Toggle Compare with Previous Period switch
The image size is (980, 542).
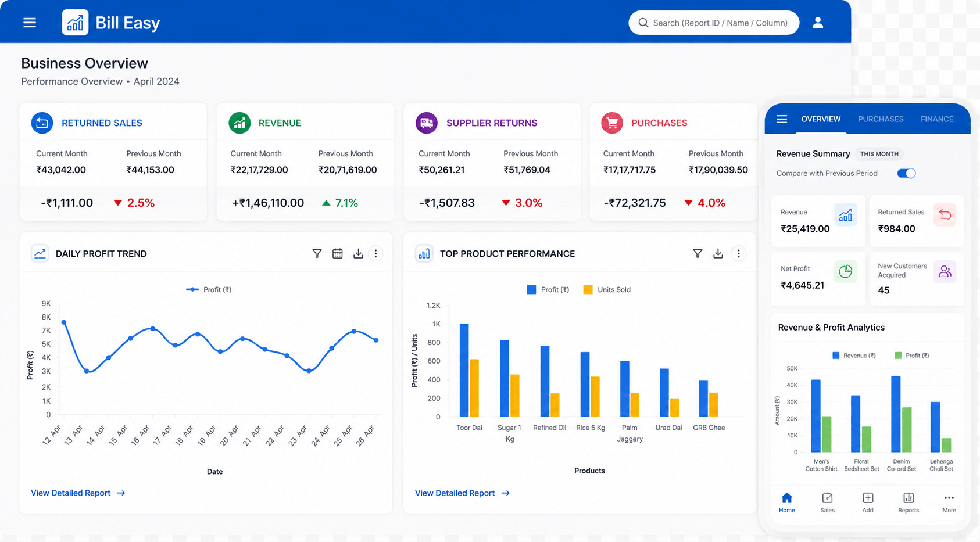click(906, 173)
